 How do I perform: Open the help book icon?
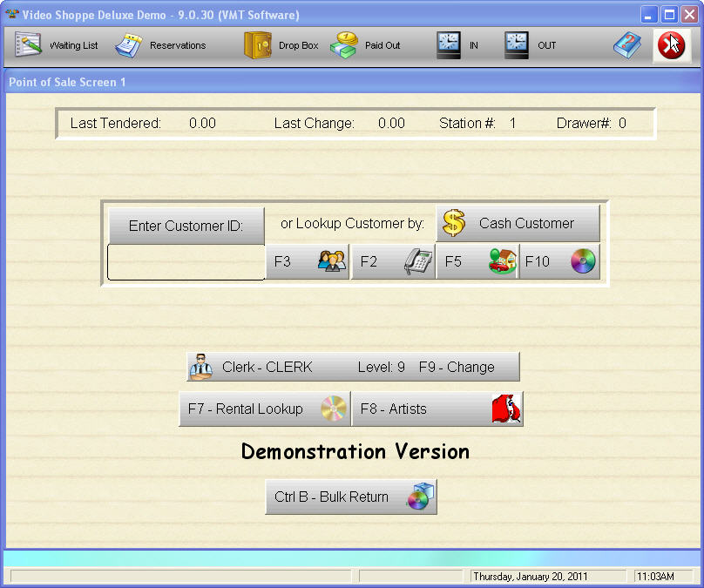coord(626,45)
